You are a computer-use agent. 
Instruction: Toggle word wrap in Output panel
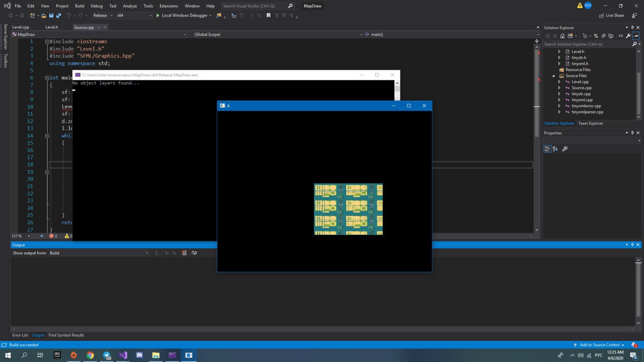point(194,253)
